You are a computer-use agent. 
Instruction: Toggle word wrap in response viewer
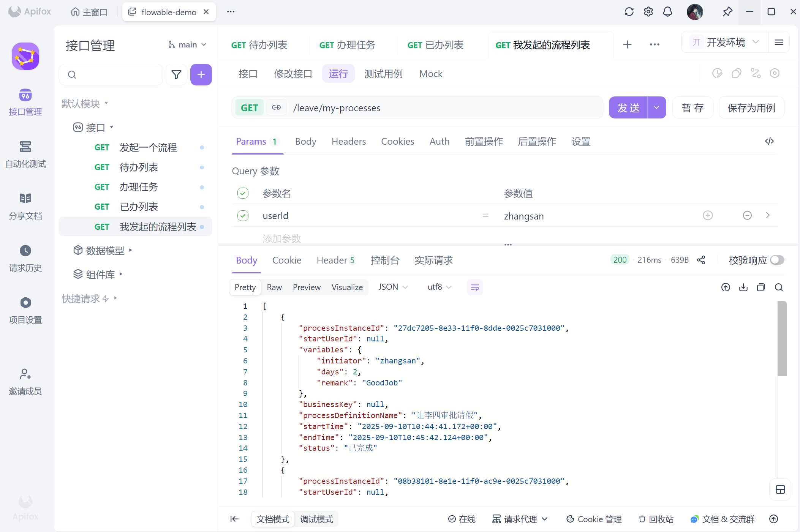(475, 287)
